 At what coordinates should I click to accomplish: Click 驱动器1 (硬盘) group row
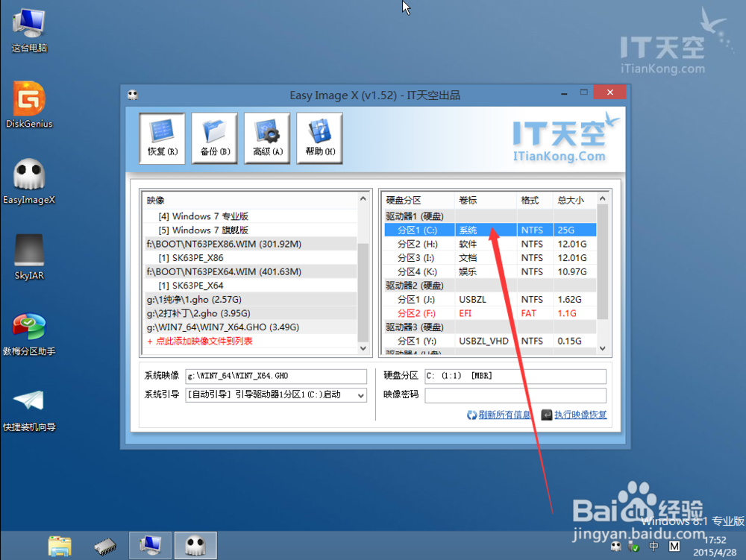(x=490, y=216)
